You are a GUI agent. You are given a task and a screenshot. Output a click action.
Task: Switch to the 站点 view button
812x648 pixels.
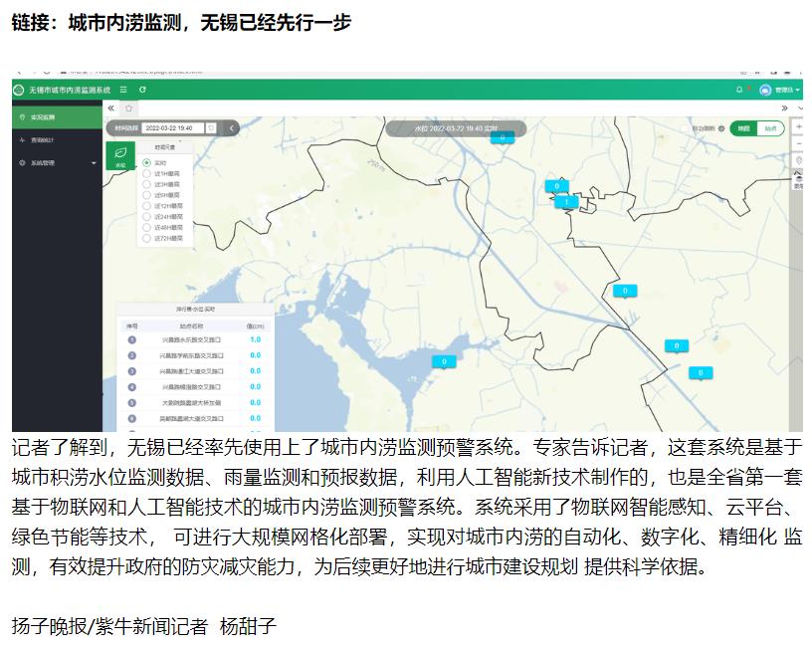click(770, 128)
